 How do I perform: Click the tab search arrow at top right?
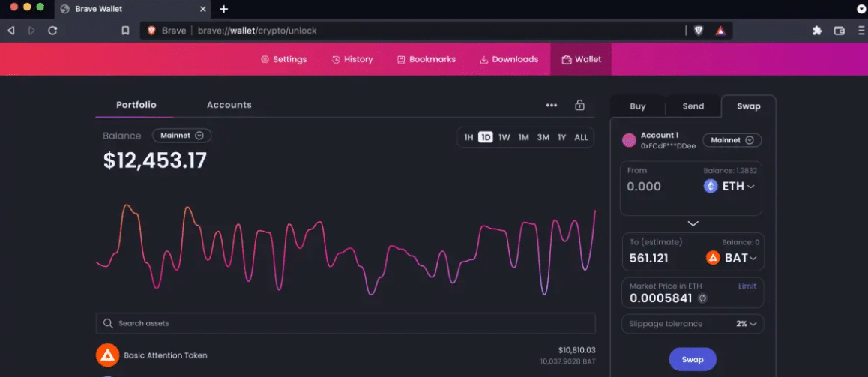coord(861,8)
